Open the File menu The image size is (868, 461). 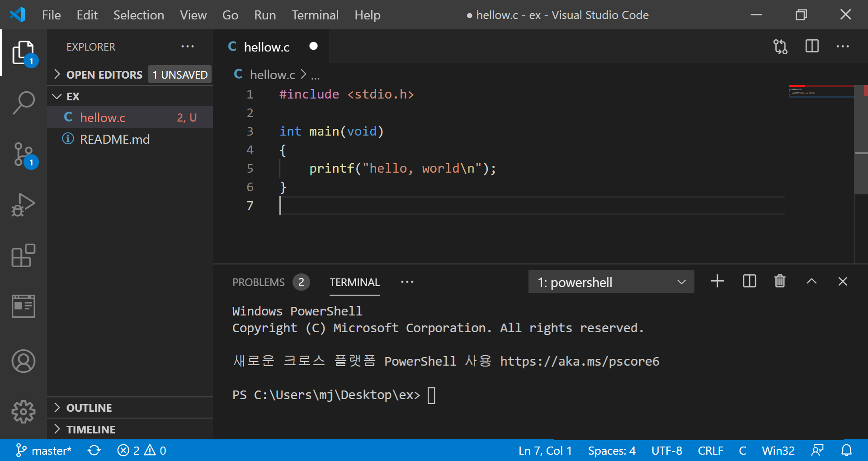(x=51, y=15)
